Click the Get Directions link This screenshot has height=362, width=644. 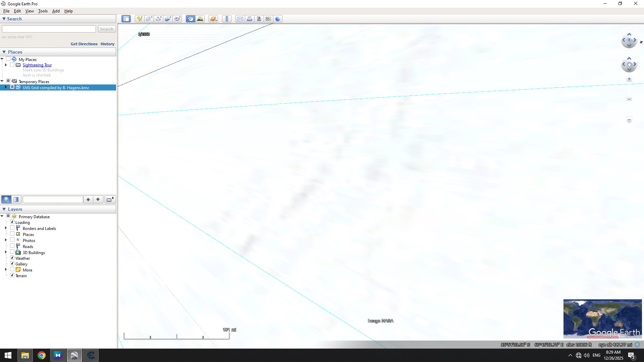(84, 44)
